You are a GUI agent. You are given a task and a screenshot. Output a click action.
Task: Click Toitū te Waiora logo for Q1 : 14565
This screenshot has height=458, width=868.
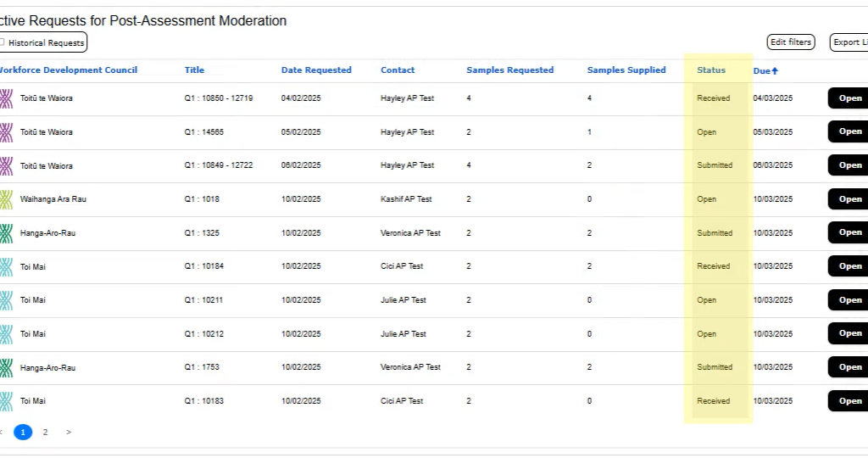(6, 133)
